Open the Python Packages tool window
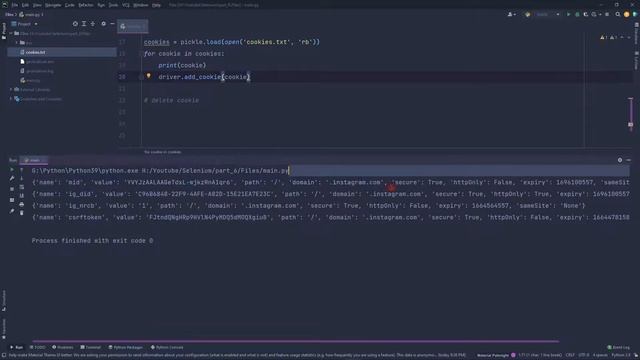 pos(126,347)
